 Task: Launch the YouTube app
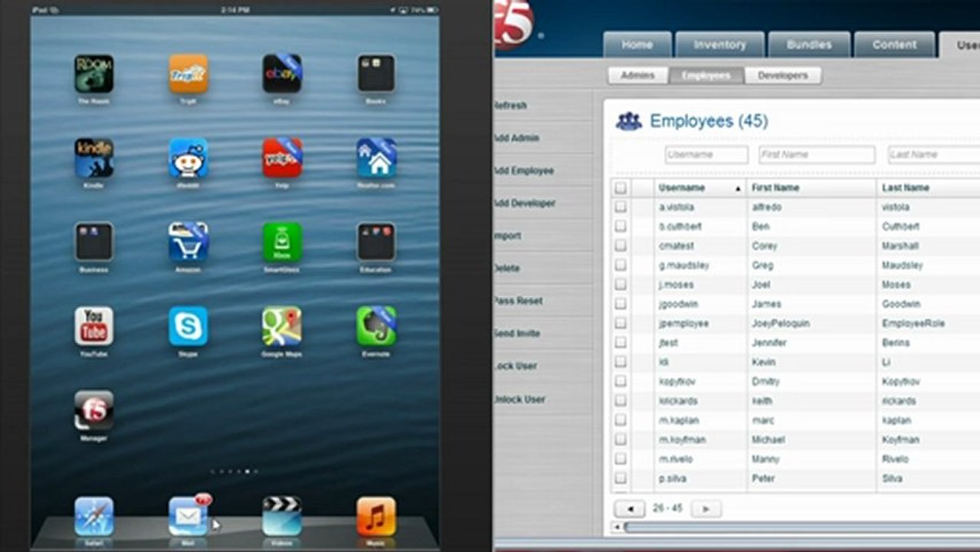93,327
